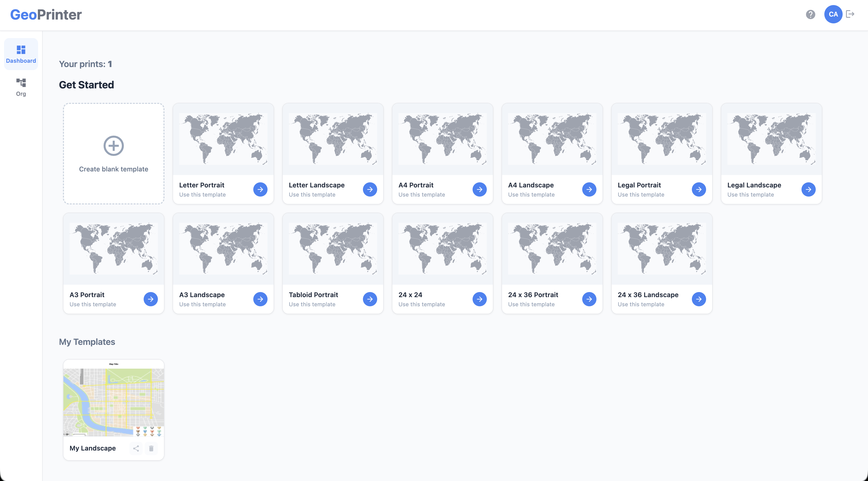Click the 'Get Started' heading
The image size is (868, 481).
tap(87, 85)
